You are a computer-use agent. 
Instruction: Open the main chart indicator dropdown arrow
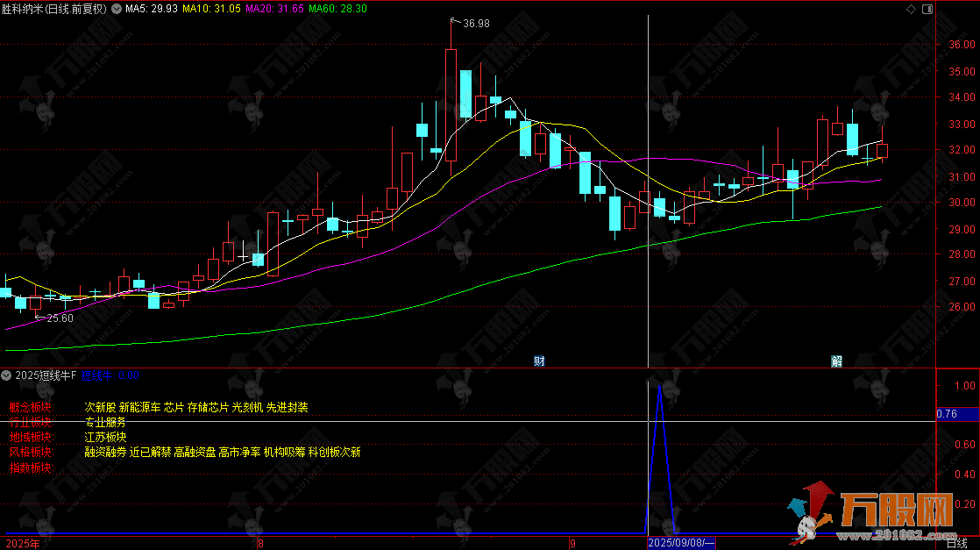coord(117,9)
